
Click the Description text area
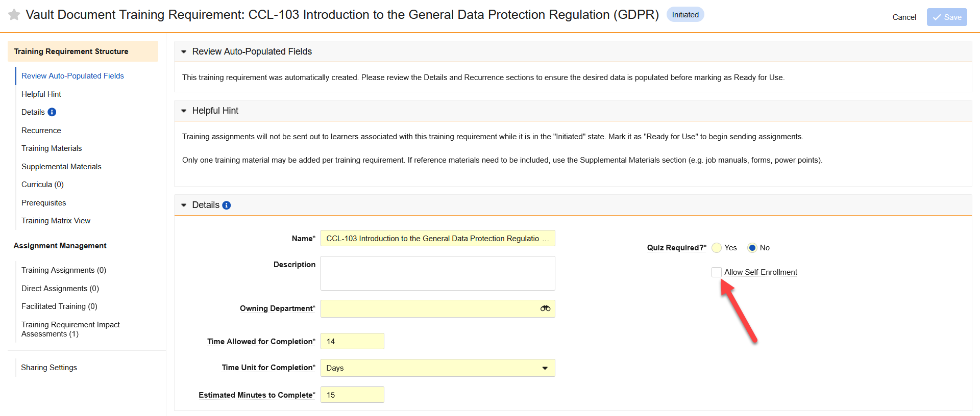pos(437,273)
